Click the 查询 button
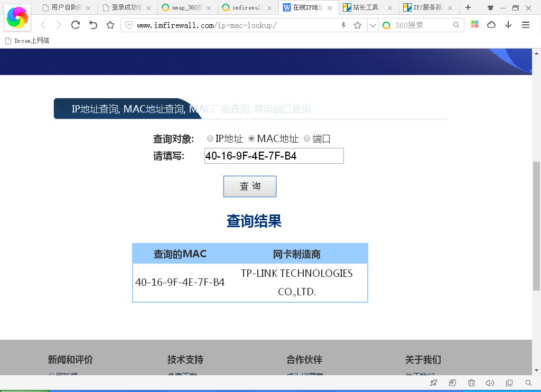 pyautogui.click(x=250, y=186)
